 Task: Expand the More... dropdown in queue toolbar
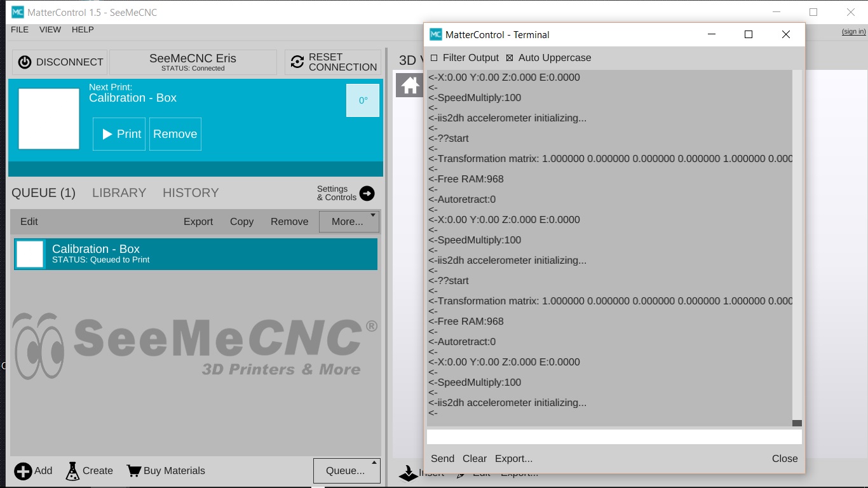point(349,222)
